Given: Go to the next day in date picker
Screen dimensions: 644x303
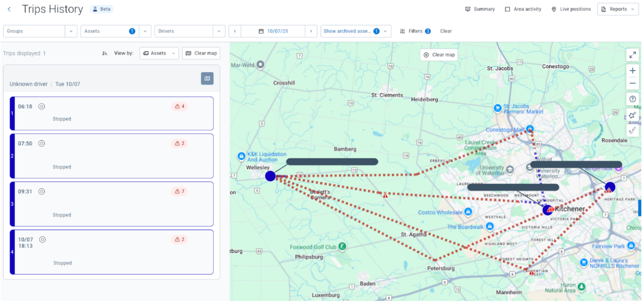Looking at the screenshot, I should click(311, 31).
